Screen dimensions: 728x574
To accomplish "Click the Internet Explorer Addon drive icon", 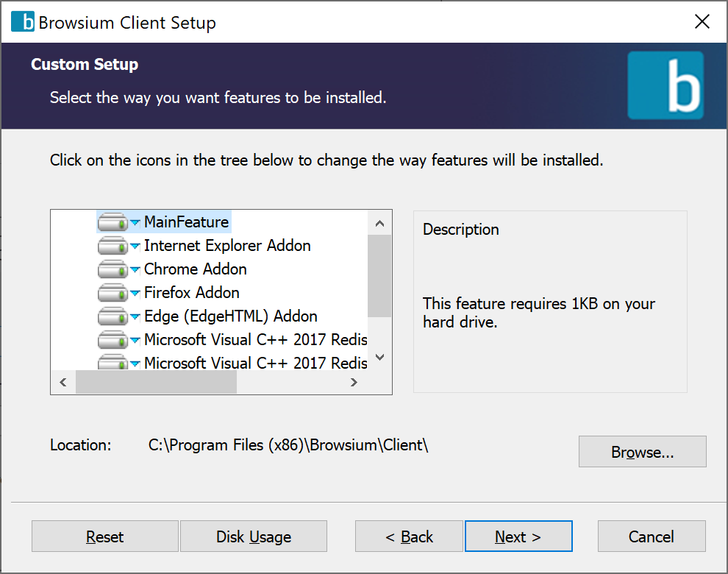I will (117, 246).
